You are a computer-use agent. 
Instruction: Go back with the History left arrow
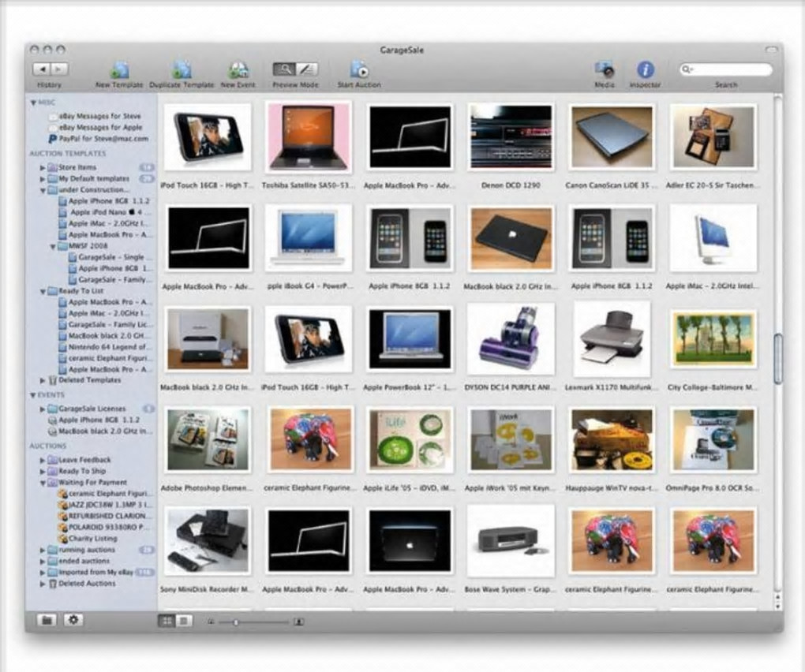42,69
